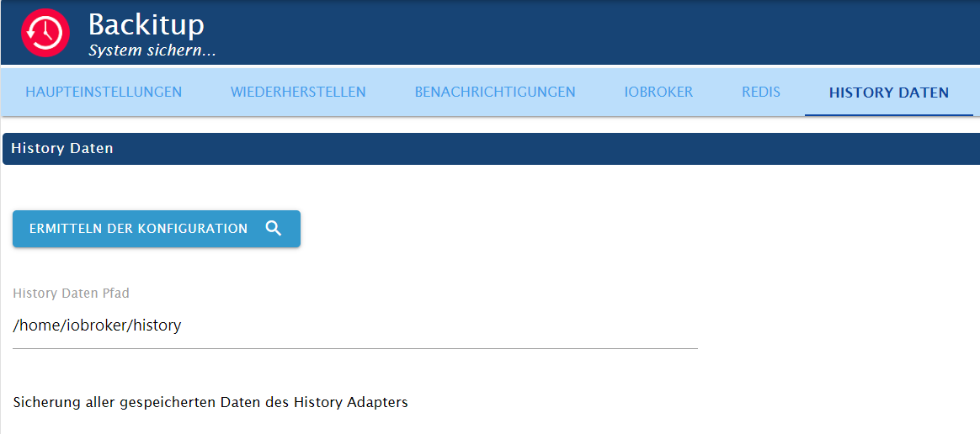Click Ermitteln der Konfiguration button
This screenshot has width=980, height=434.
click(157, 229)
